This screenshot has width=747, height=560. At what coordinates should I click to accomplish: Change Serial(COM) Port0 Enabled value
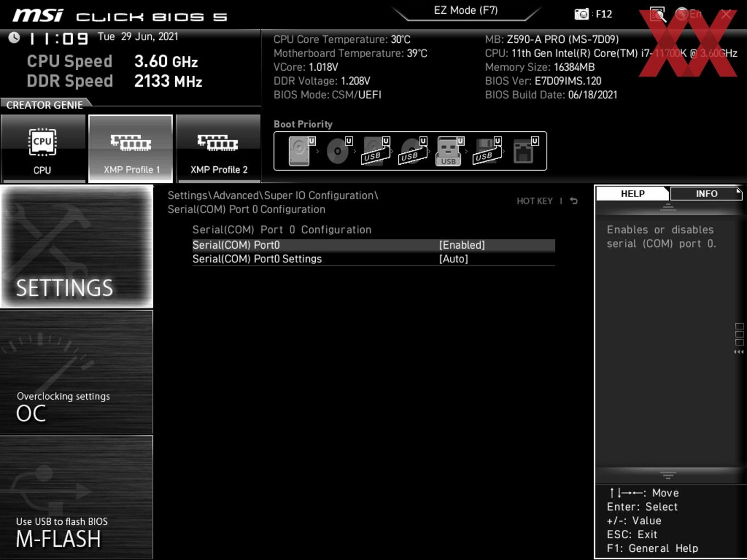462,245
